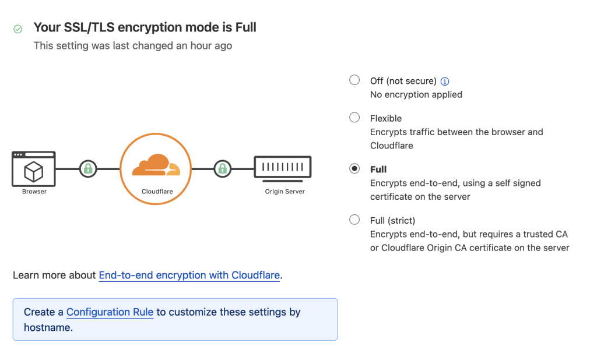Click the Flexible option label
The width and height of the screenshot is (597, 364).
(386, 118)
